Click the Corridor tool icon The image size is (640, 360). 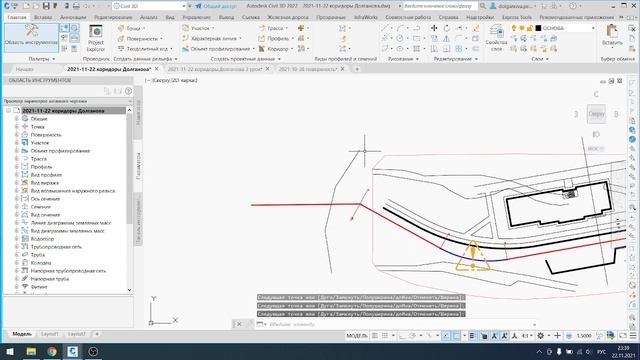[x=262, y=49]
